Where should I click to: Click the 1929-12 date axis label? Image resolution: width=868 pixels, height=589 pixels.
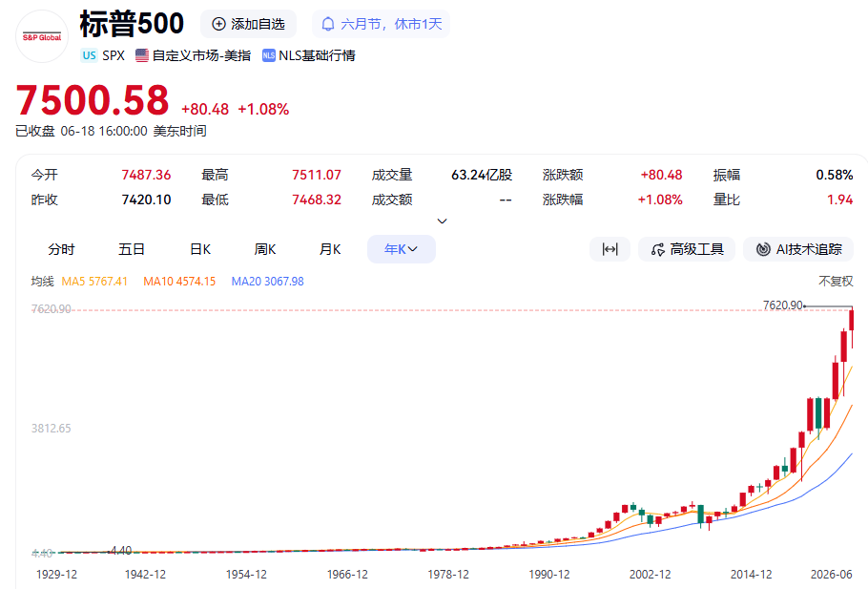point(56,575)
